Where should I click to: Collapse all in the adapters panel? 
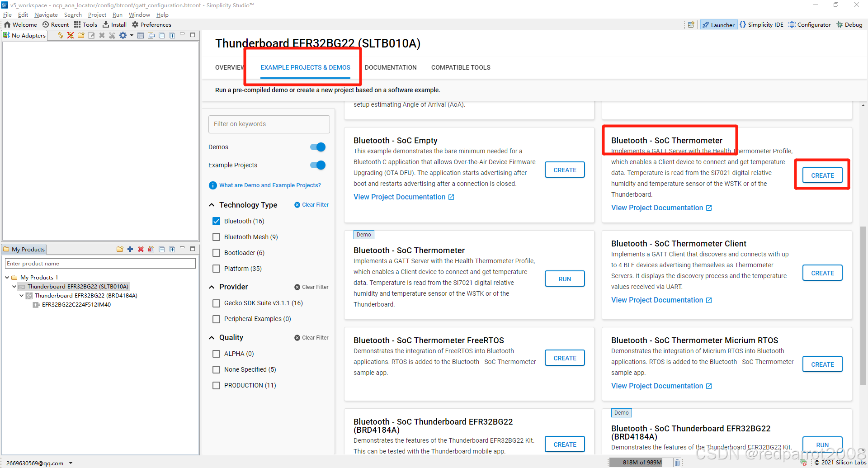162,35
